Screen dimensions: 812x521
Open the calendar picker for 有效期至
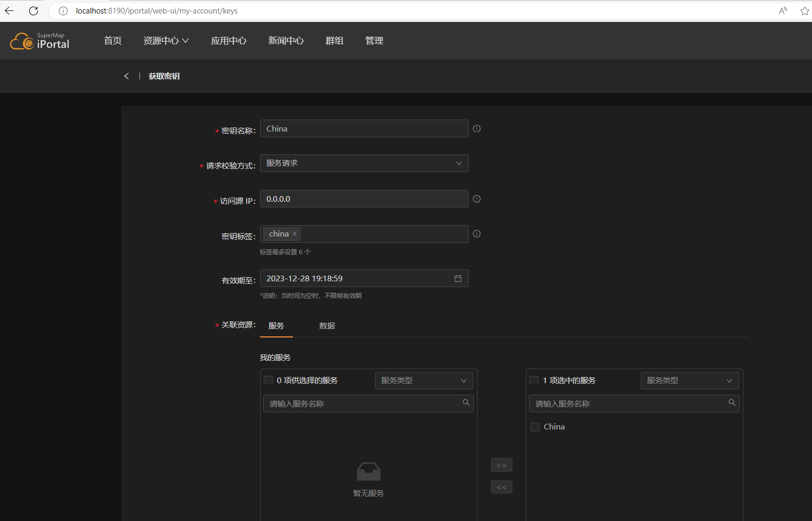pyautogui.click(x=458, y=278)
